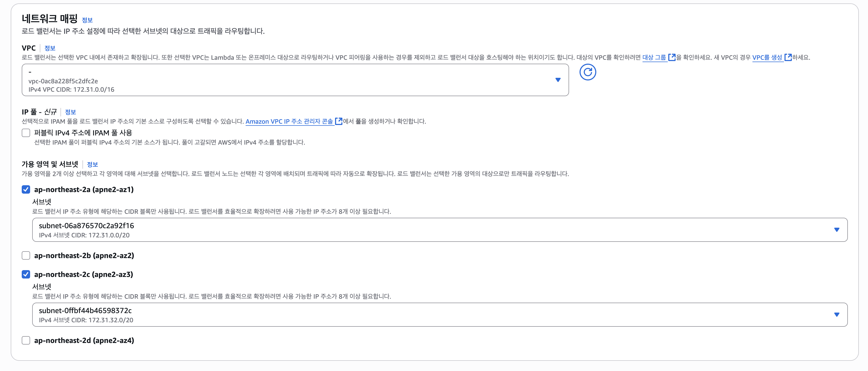The width and height of the screenshot is (868, 371).
Task: Open 정보 link next to IP 풀
Action: click(x=70, y=112)
